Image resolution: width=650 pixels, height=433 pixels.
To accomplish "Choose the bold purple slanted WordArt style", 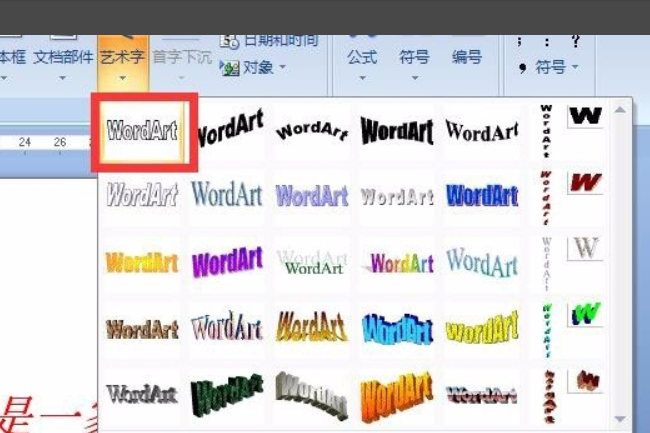I will 228,262.
